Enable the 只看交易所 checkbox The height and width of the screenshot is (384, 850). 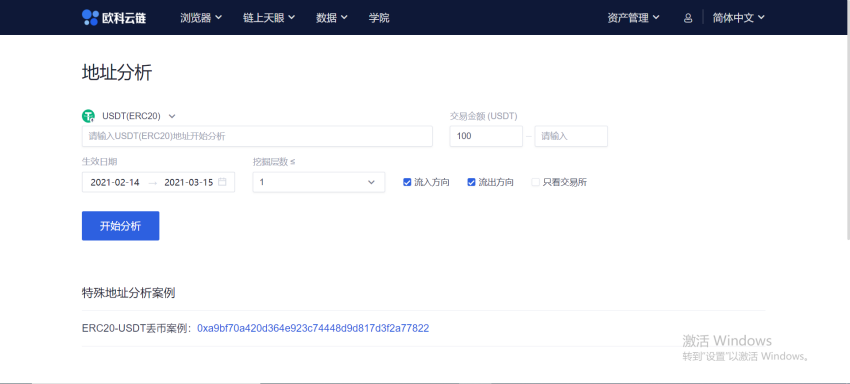click(536, 182)
